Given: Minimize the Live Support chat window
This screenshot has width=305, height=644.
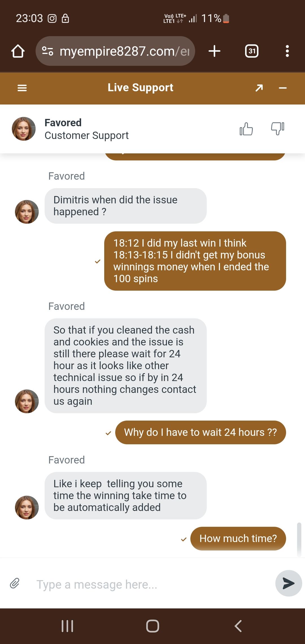Looking at the screenshot, I should click(283, 88).
